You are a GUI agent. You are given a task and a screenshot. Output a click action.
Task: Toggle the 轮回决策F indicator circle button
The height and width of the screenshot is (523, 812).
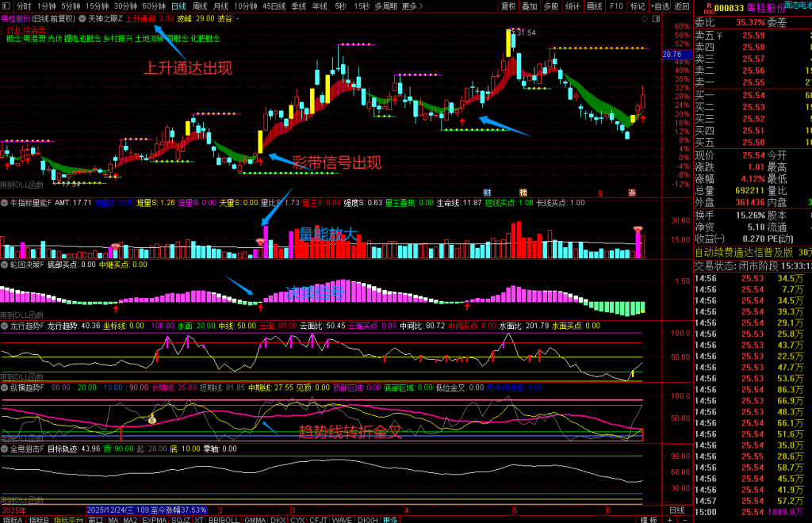(5, 265)
